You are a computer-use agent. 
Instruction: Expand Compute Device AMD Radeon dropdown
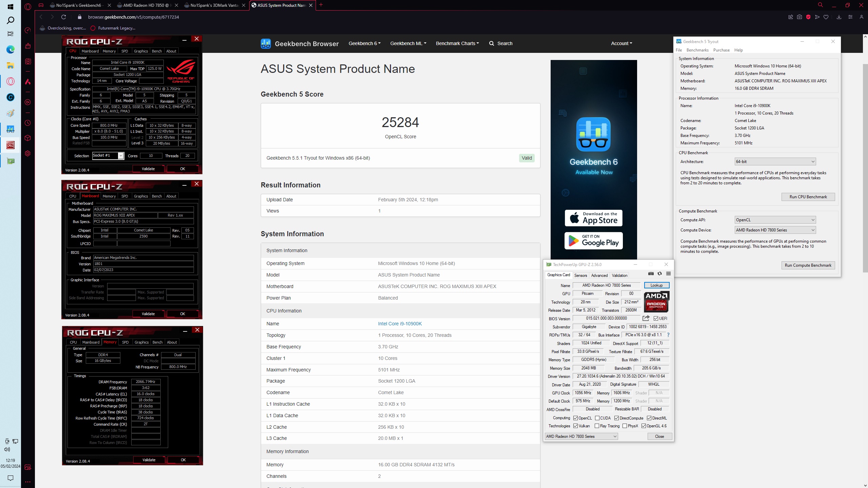click(x=775, y=230)
